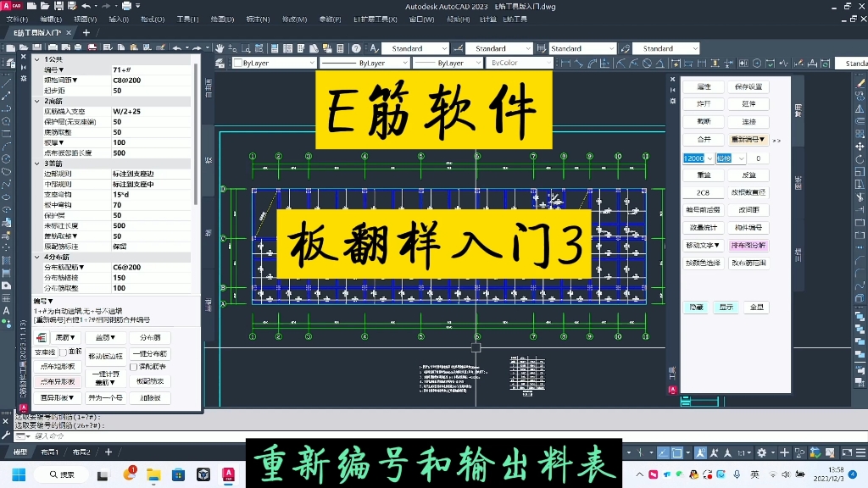Select the Pan hand tool
The width and height of the screenshot is (868, 488).
220,48
